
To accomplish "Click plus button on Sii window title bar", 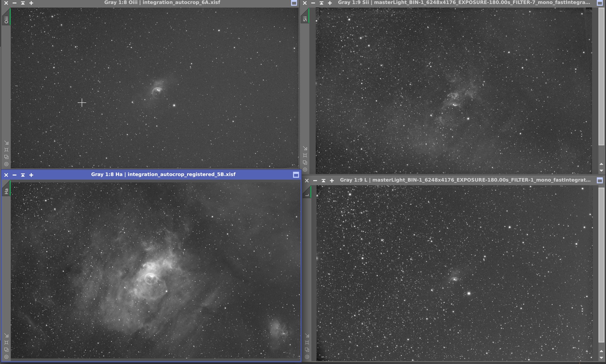I will [330, 3].
